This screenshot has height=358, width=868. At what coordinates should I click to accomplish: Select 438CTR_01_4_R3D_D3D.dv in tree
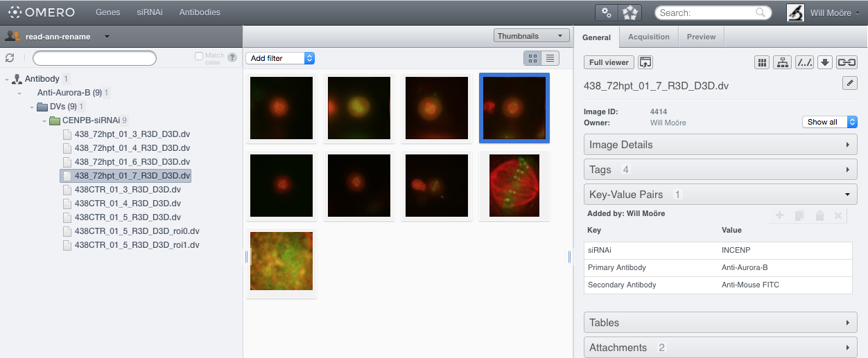tap(128, 204)
